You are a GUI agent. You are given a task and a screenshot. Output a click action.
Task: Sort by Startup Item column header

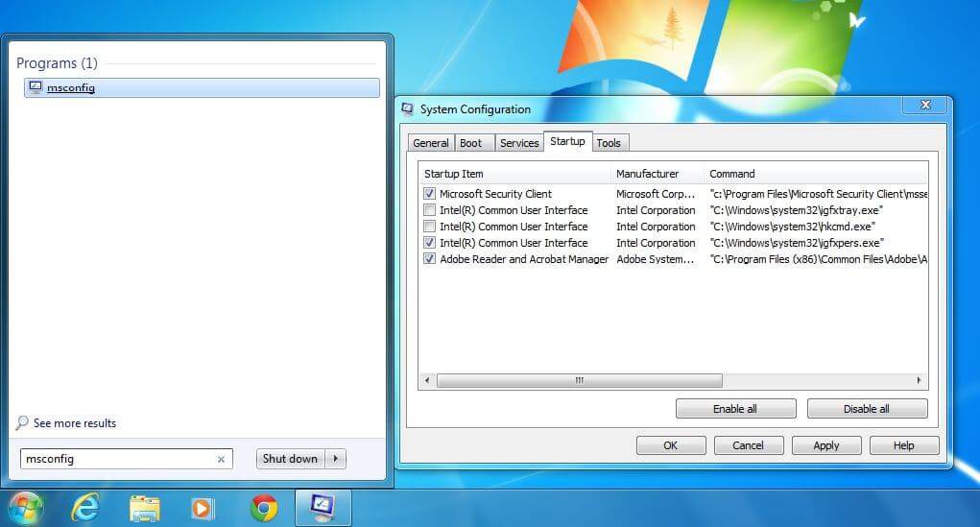point(515,174)
